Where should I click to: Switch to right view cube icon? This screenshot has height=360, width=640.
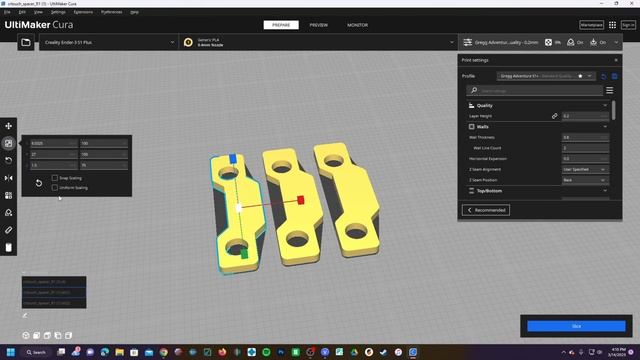coord(68,336)
